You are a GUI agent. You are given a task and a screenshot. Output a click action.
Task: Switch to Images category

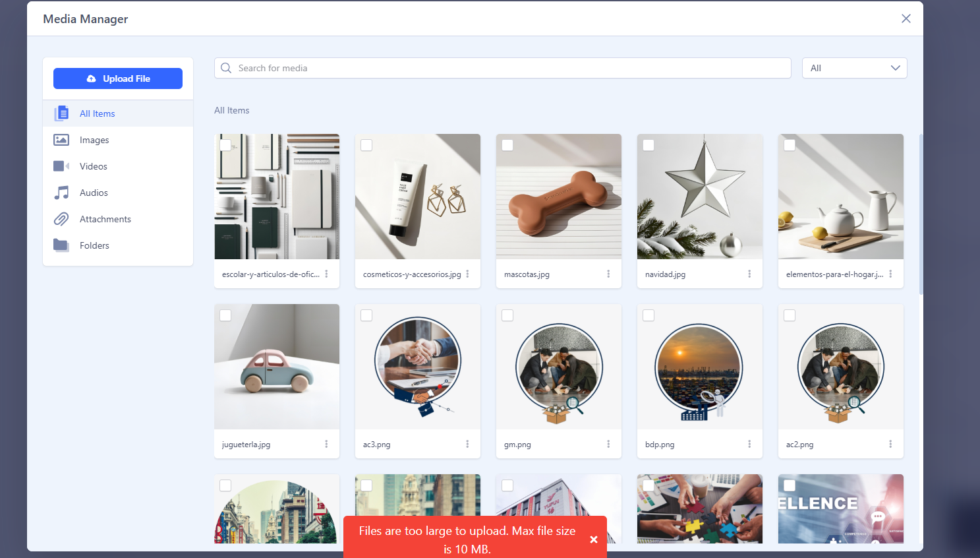tap(118, 140)
